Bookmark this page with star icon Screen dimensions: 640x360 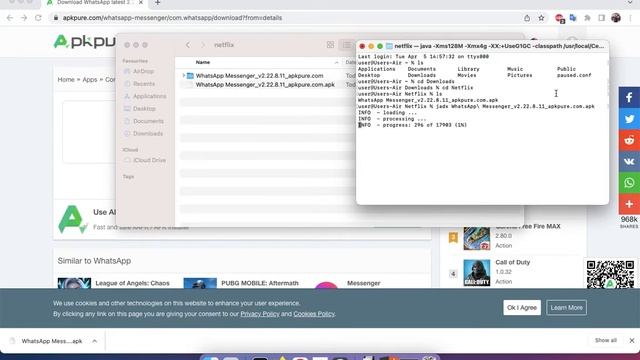(x=541, y=18)
